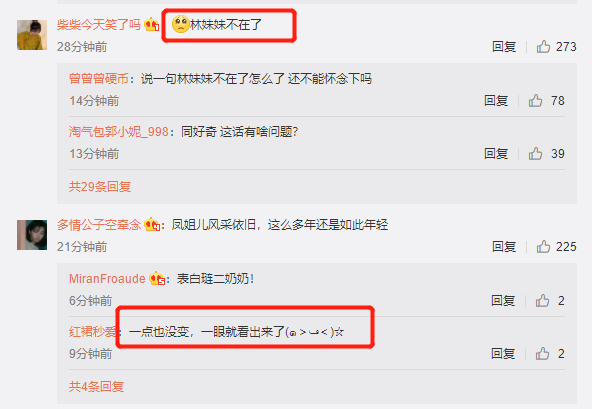This screenshot has height=409, width=592.
Task: Open MiranFroaude user profile
Action: click(107, 279)
